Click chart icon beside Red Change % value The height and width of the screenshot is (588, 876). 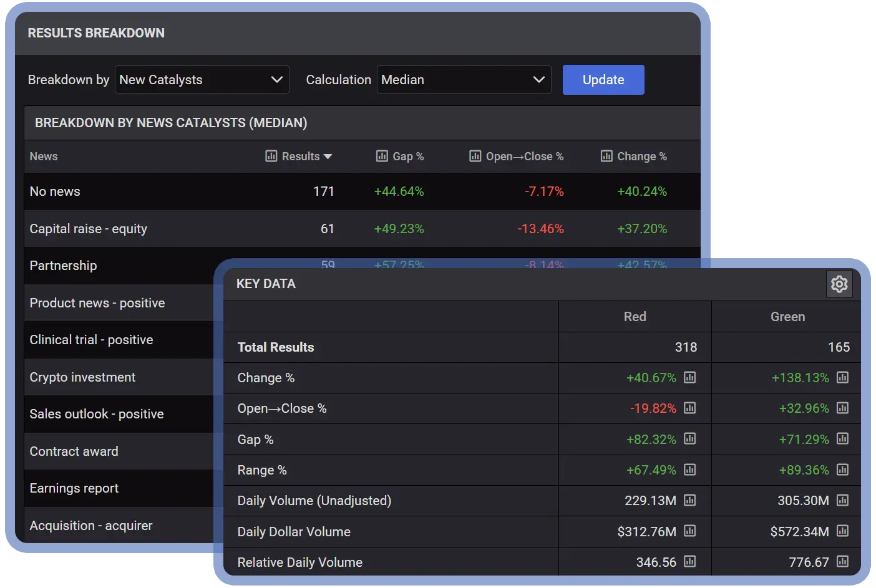(689, 377)
